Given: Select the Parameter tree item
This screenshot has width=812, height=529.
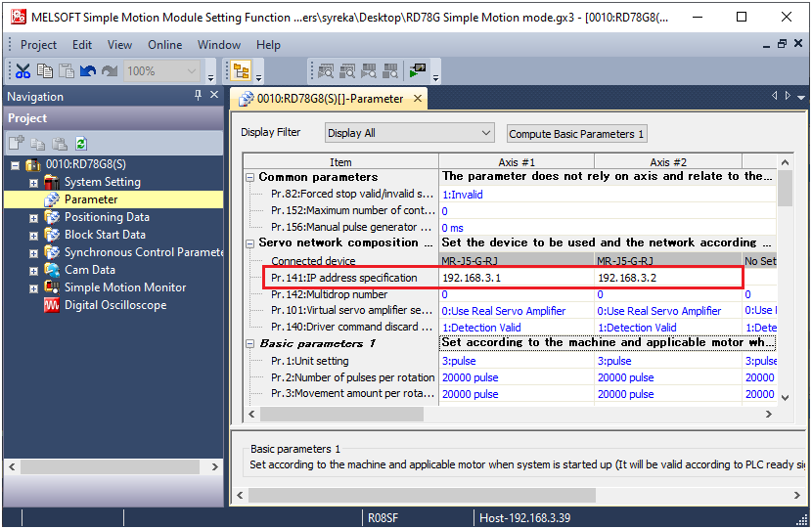Looking at the screenshot, I should pos(91,199).
